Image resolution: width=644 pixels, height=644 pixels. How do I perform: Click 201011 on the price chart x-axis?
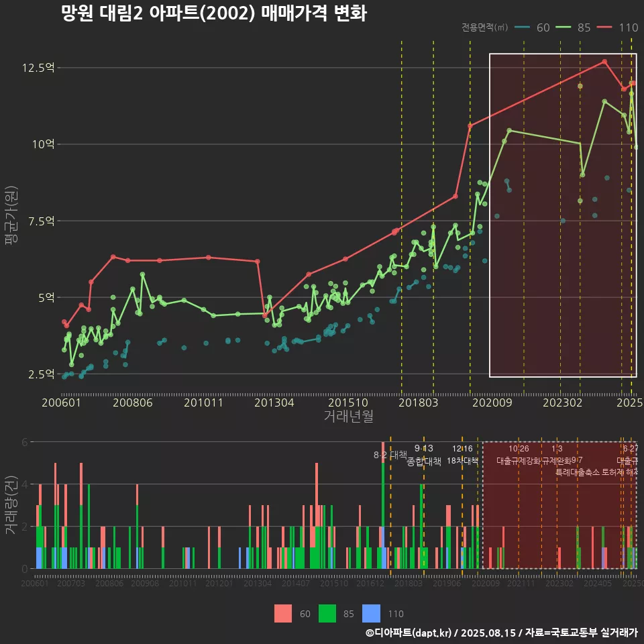pyautogui.click(x=203, y=402)
